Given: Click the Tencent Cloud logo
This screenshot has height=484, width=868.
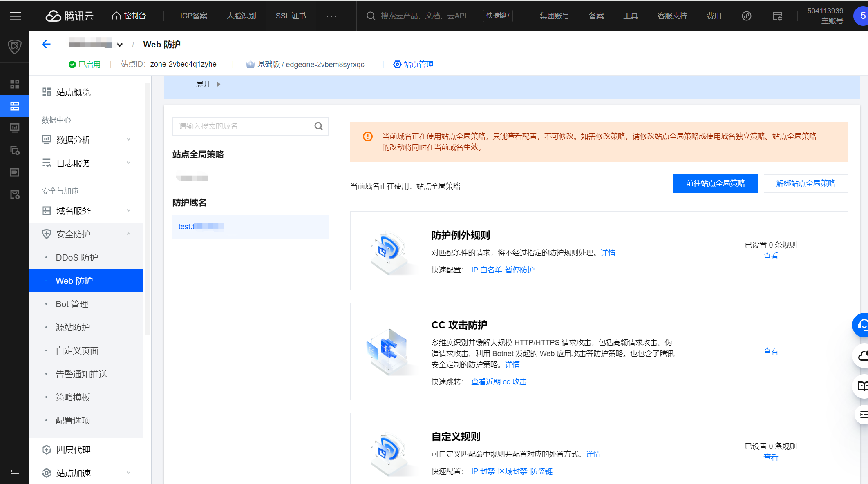Looking at the screenshot, I should (x=69, y=16).
